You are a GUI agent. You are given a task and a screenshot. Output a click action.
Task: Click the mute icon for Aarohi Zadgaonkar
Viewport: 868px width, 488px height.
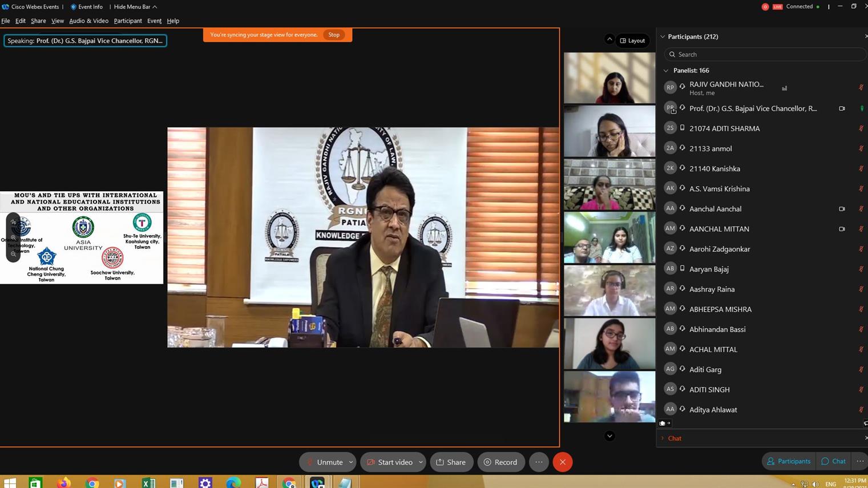pos(861,249)
